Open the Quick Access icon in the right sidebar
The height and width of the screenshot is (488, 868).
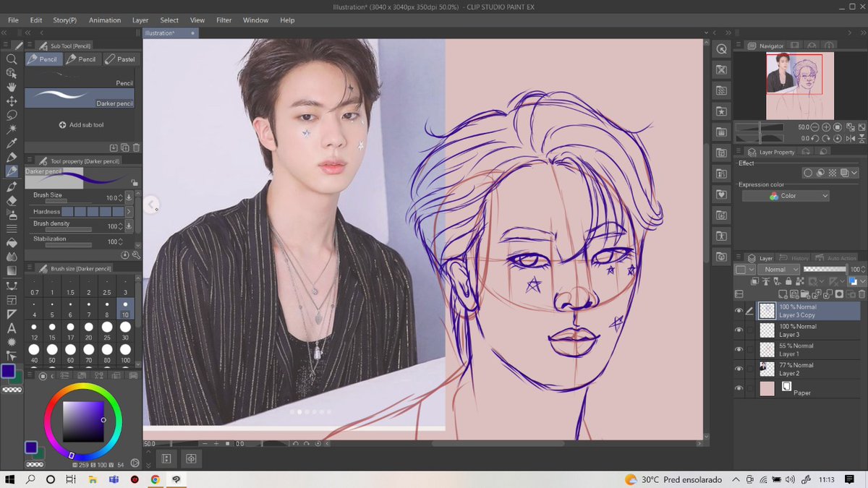721,49
